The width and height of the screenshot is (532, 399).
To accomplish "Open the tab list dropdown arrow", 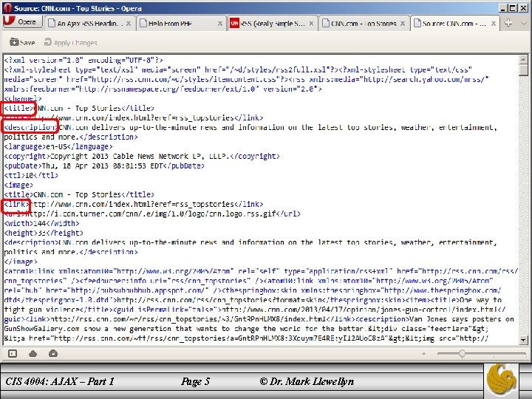I will [524, 24].
